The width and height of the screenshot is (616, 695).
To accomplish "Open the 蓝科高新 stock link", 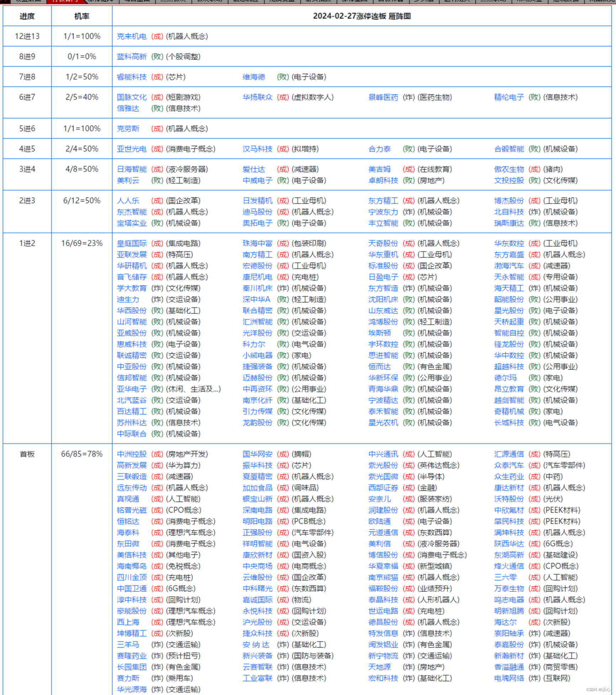I will (x=132, y=57).
